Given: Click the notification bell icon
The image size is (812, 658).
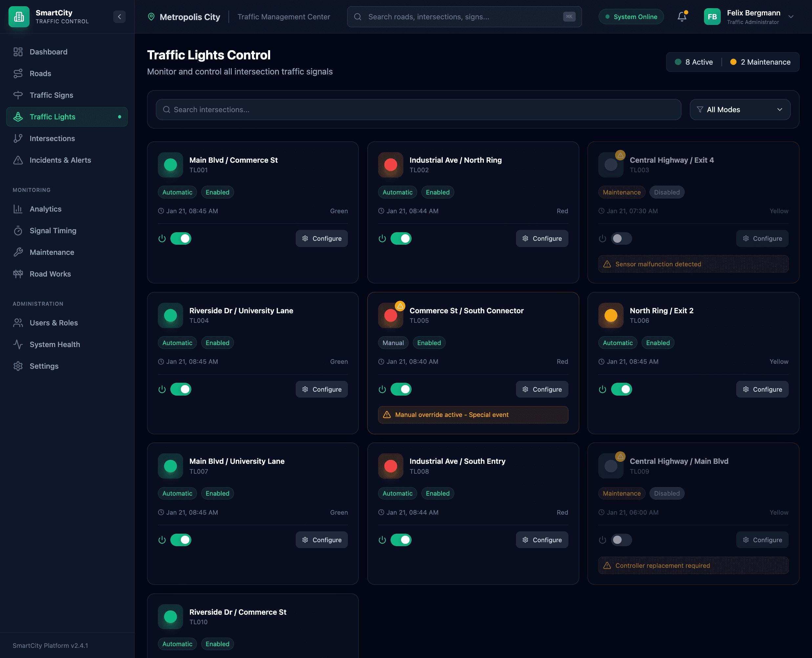Looking at the screenshot, I should point(681,17).
